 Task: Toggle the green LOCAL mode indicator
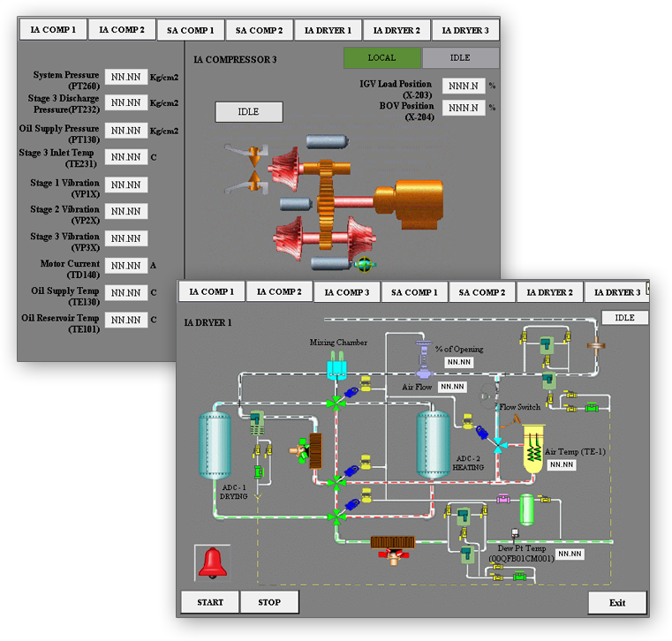381,58
